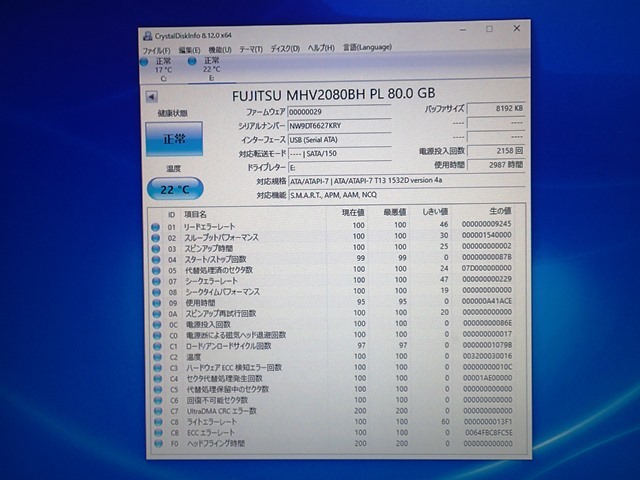The height and width of the screenshot is (480, 640).
Task: Click the 対応規格 field ATA/ATAPI-7
Action: coord(407,180)
